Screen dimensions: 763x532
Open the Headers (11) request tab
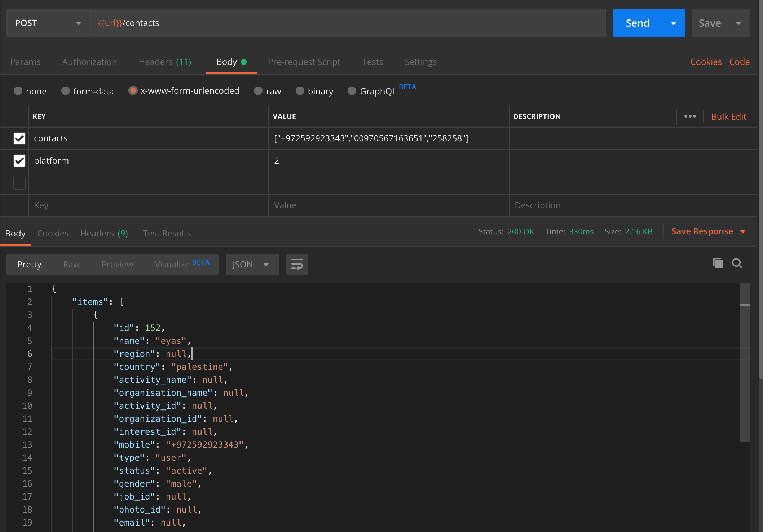165,62
